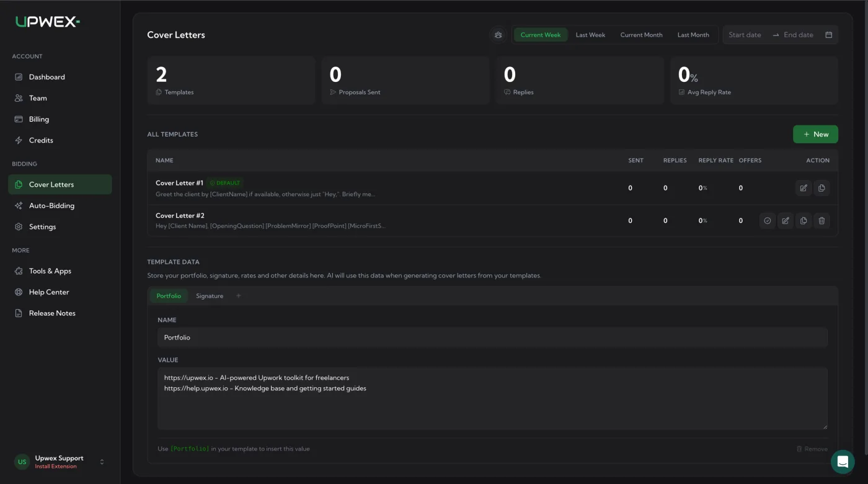Switch to Current Month range
This screenshot has width=868, height=484.
point(641,35)
